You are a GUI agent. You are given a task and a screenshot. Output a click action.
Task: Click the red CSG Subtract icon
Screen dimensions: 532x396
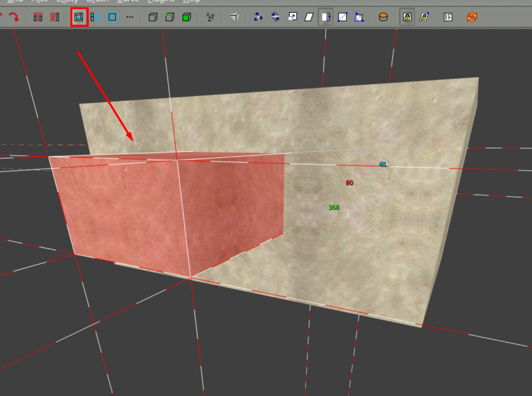click(38, 17)
